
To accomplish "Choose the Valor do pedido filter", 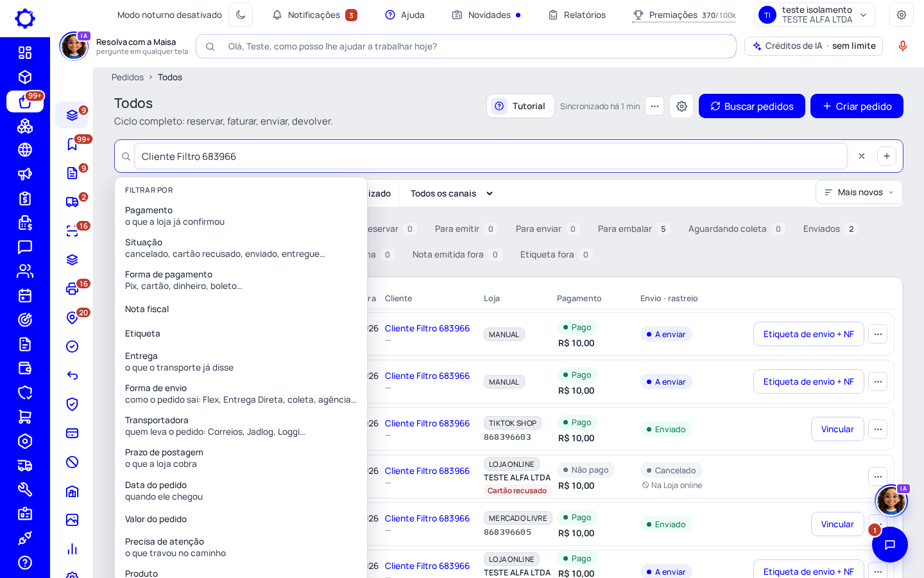I will click(x=241, y=519).
